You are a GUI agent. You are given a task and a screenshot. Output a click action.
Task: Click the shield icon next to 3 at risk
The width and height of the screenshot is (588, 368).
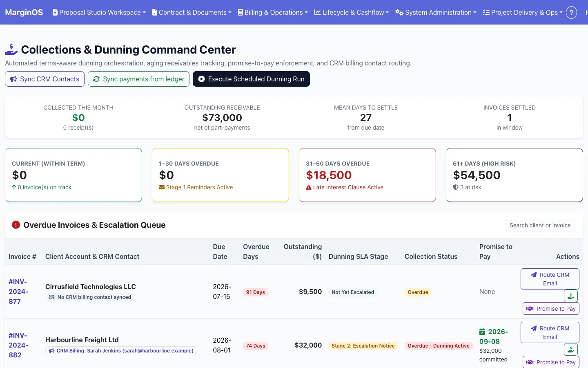pyautogui.click(x=456, y=187)
